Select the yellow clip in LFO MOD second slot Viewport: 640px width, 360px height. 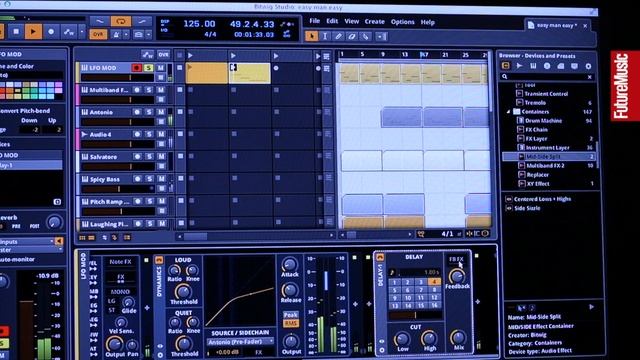[x=249, y=73]
